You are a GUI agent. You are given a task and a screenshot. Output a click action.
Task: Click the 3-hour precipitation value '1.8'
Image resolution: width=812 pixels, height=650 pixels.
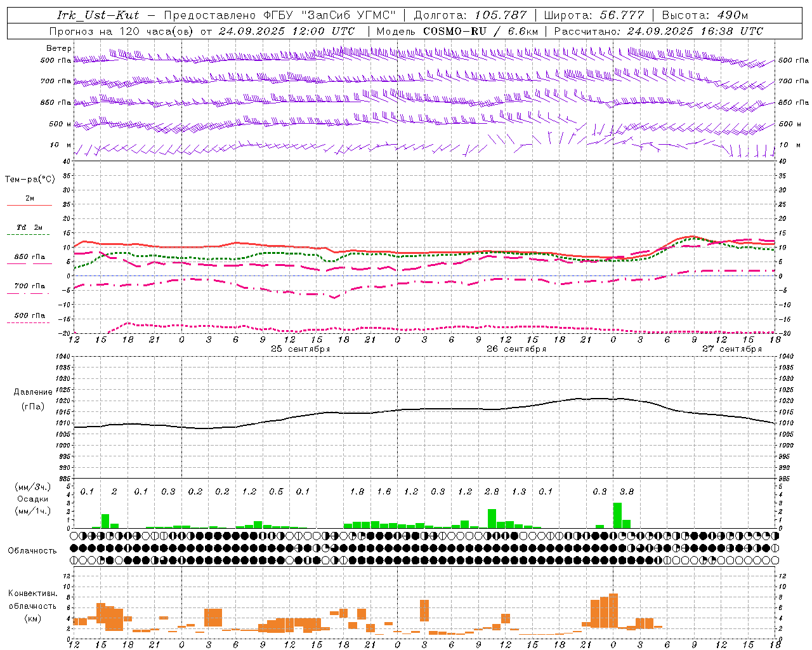pyautogui.click(x=357, y=492)
